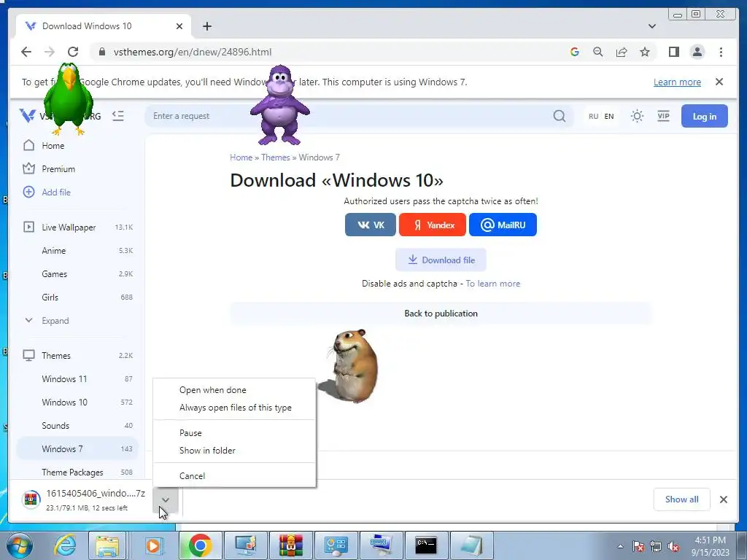The width and height of the screenshot is (747, 560).
Task: Click the share page icon
Action: (x=622, y=52)
